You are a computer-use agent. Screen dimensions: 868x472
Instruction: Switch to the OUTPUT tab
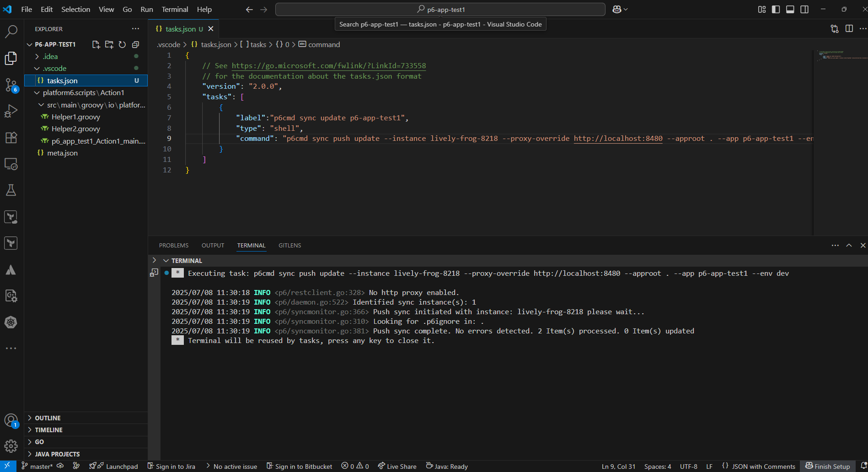point(212,245)
